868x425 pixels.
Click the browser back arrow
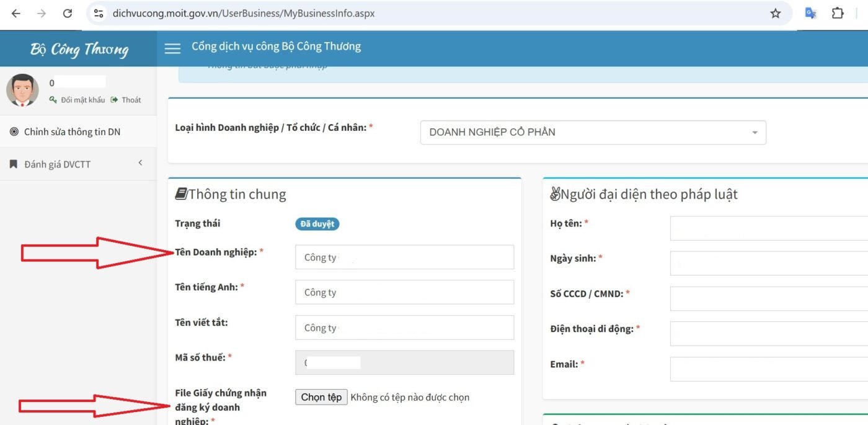pos(16,14)
